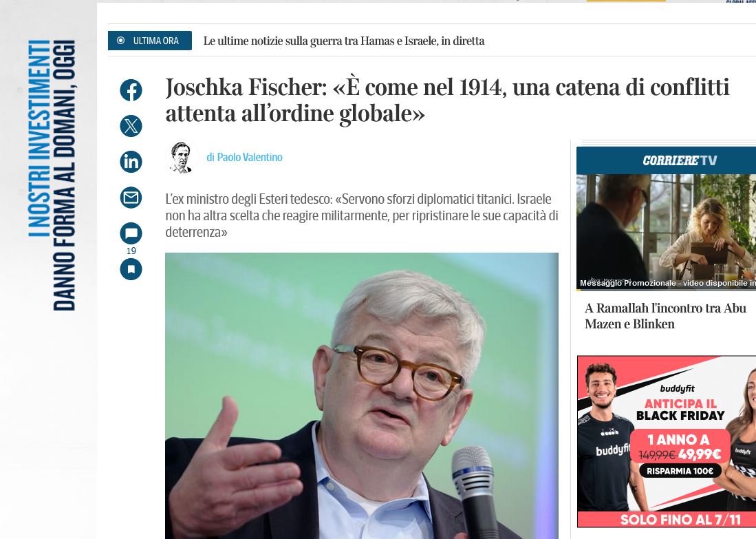The width and height of the screenshot is (756, 539).
Task: Open the Joschka Fischer main photo
Action: (x=361, y=395)
